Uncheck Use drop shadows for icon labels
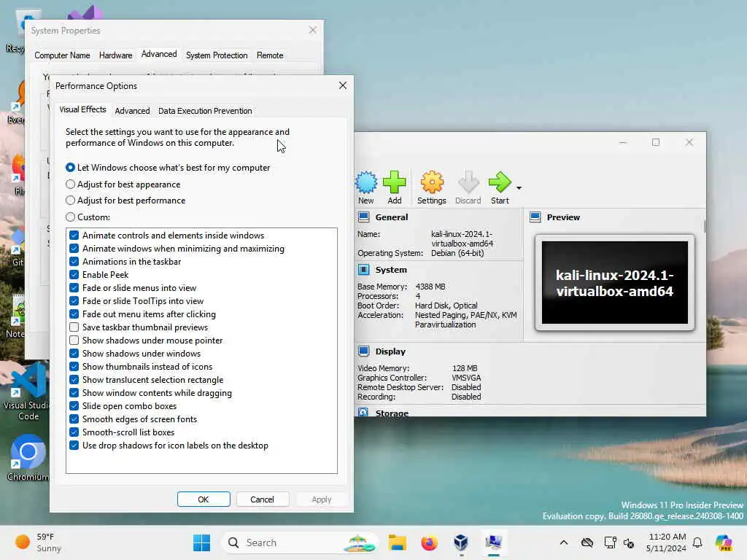 [74, 446]
